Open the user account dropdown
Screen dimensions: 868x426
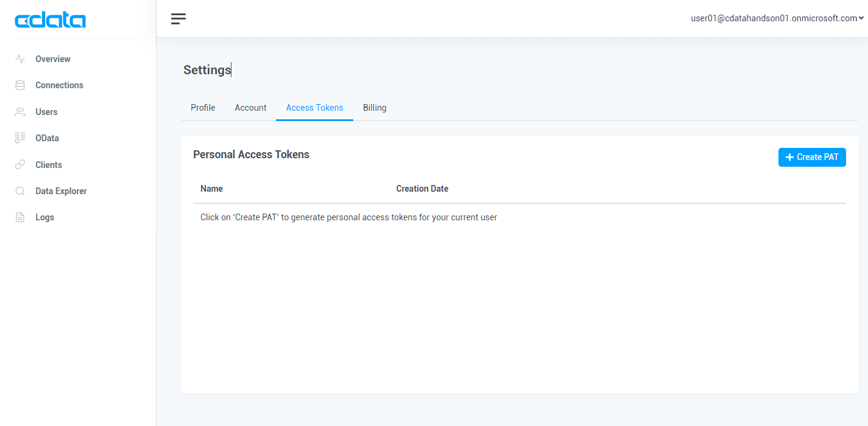[777, 18]
